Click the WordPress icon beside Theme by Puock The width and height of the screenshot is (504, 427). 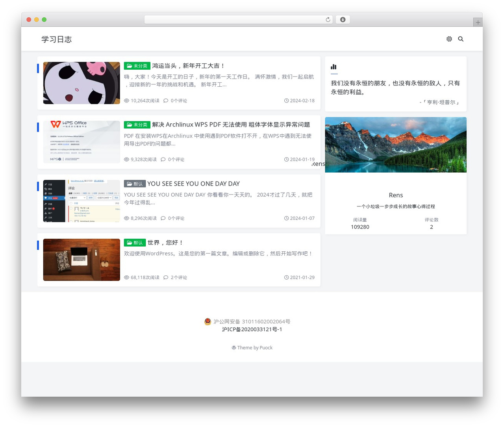(234, 348)
